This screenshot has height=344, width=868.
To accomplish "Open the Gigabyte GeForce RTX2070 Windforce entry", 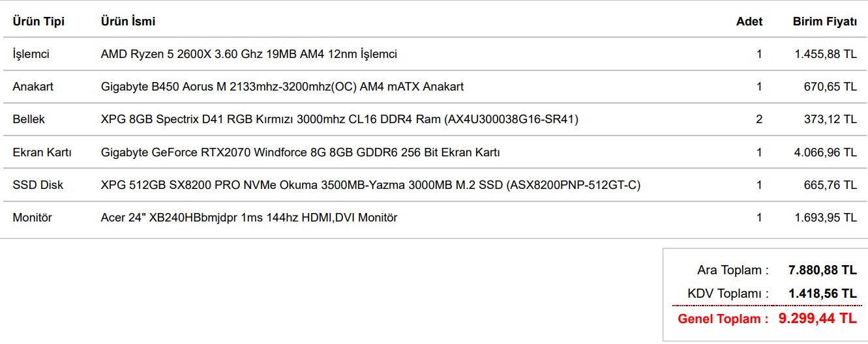I will pyautogui.click(x=300, y=152).
